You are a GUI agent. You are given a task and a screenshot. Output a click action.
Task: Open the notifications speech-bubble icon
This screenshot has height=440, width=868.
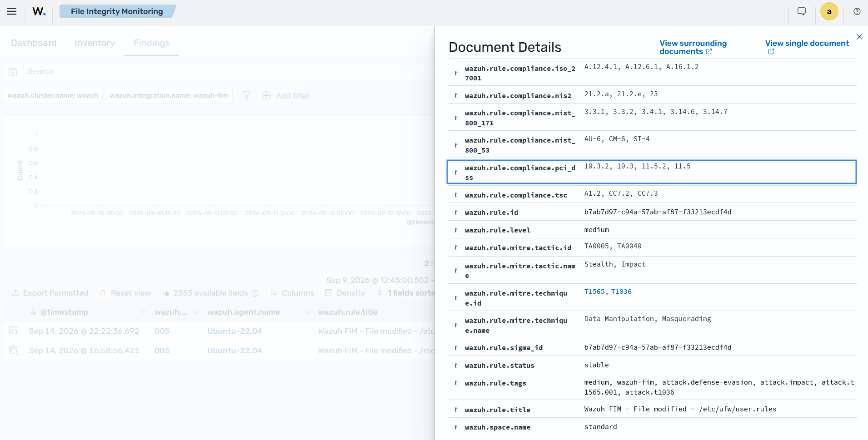pos(802,11)
